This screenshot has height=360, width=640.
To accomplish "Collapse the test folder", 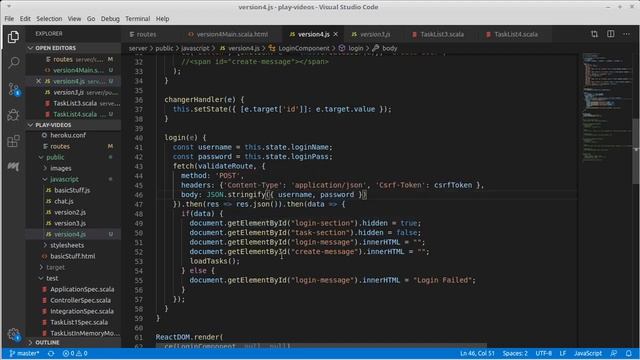I will point(52,278).
